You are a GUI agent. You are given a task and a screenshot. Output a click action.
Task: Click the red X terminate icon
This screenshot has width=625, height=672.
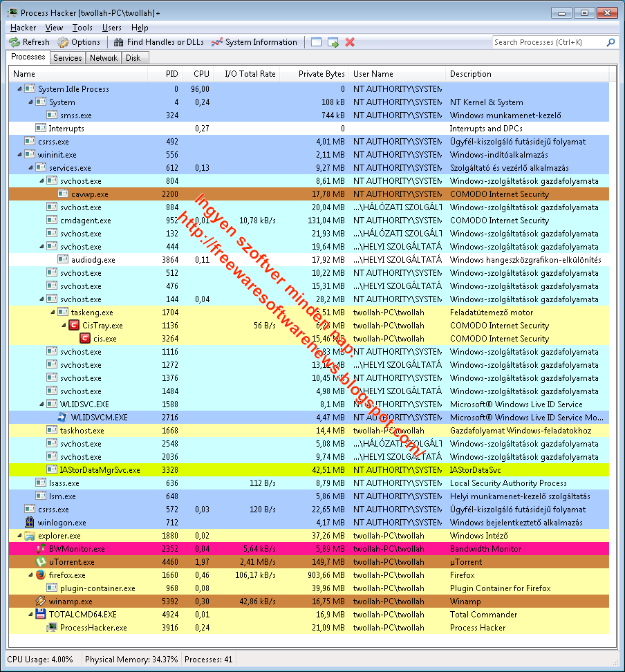click(x=350, y=42)
